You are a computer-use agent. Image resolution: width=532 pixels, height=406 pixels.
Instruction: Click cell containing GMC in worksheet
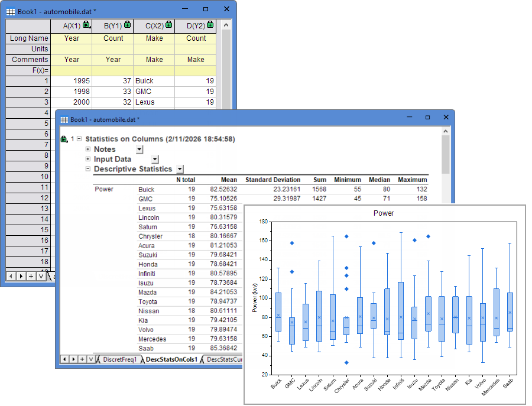tap(154, 92)
